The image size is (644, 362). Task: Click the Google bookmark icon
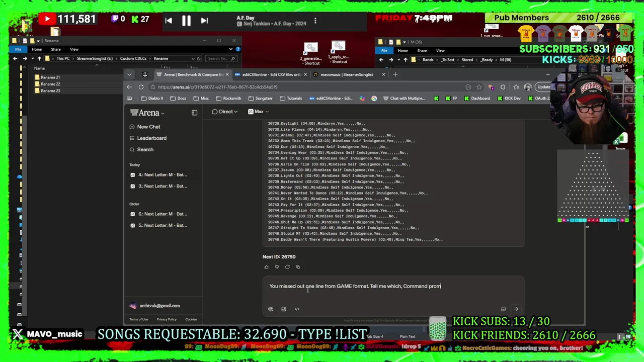point(374,99)
